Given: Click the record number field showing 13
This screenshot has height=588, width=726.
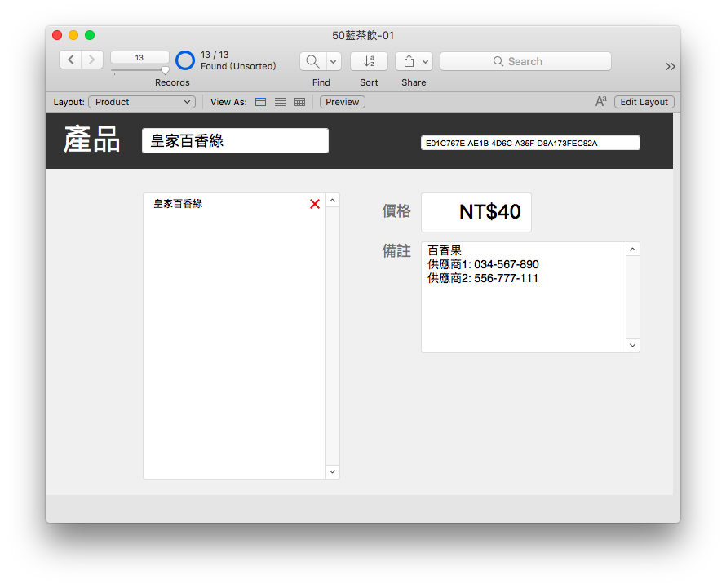Looking at the screenshot, I should (139, 57).
